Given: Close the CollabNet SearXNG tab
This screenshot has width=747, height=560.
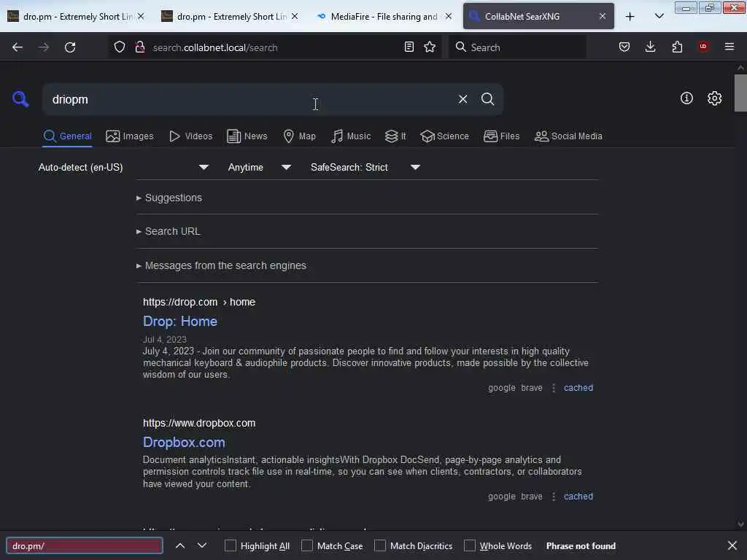Looking at the screenshot, I should click(x=602, y=16).
